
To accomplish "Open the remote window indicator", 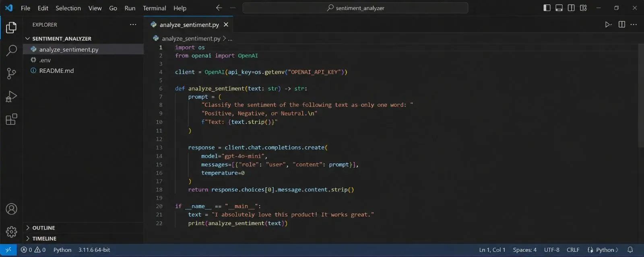I will 8,250.
